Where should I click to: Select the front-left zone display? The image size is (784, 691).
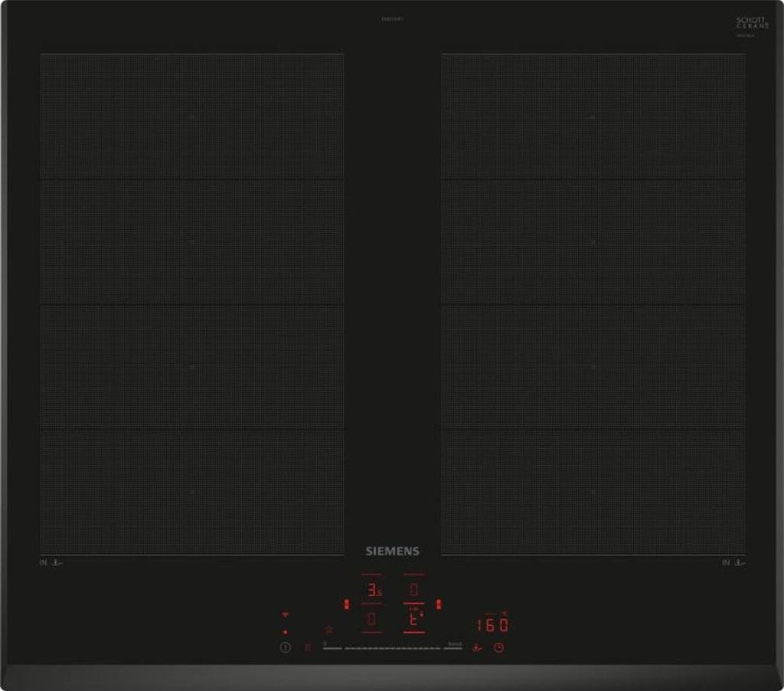[x=372, y=619]
